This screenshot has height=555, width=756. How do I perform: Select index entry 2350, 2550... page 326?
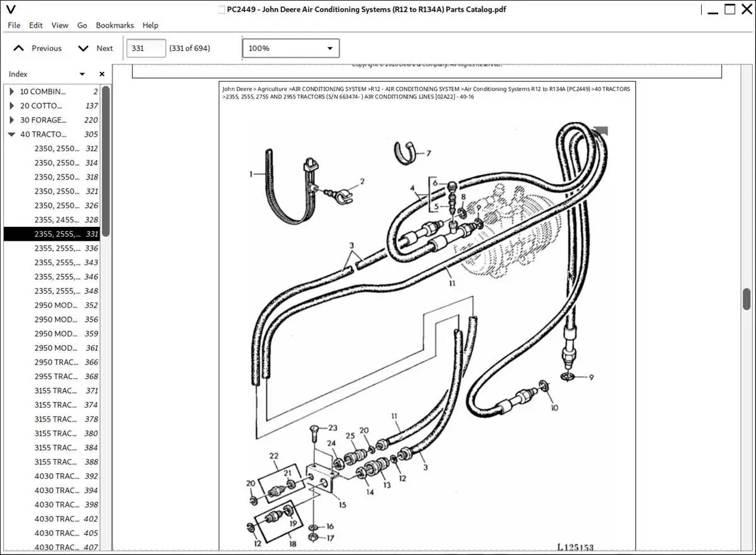tap(52, 205)
